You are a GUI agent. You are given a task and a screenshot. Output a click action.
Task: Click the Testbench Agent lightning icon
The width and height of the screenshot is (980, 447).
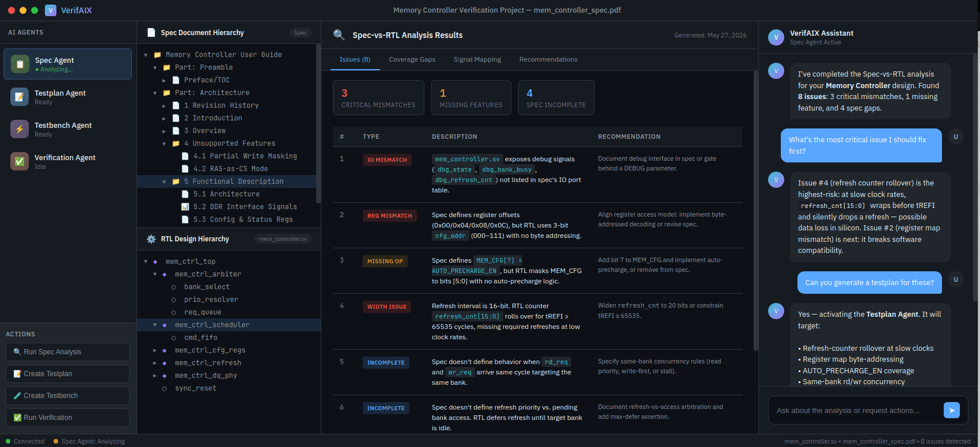tap(20, 129)
